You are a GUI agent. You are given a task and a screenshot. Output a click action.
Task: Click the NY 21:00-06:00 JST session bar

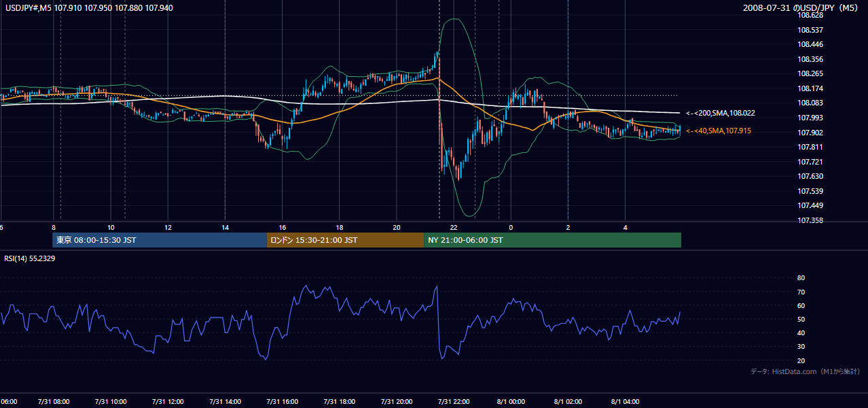tap(552, 240)
